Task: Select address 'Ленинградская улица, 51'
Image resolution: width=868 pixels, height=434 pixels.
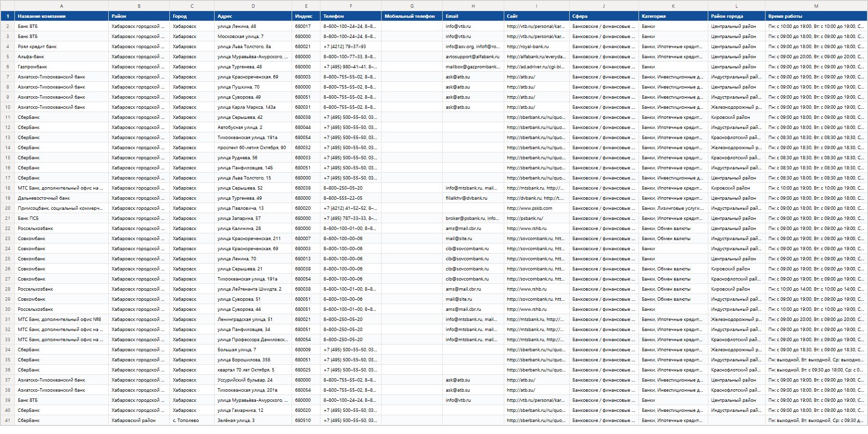Action: (253, 319)
